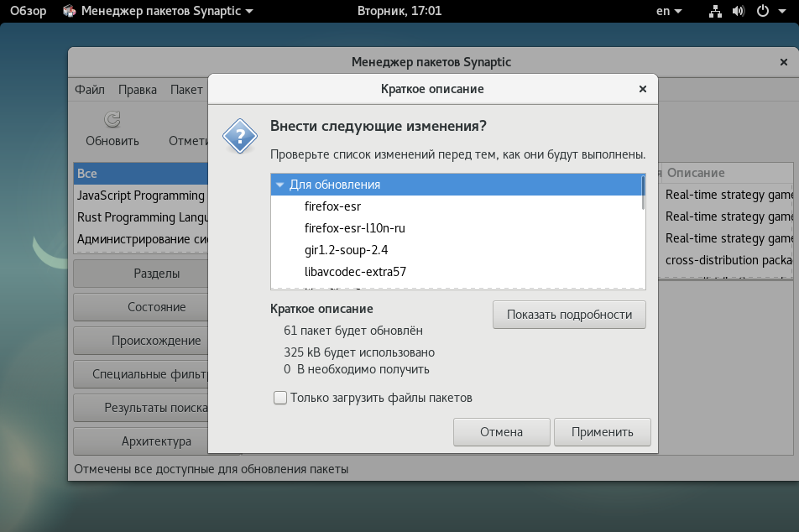Click 'Показать подробности' button
Image resolution: width=799 pixels, height=532 pixels.
(569, 315)
